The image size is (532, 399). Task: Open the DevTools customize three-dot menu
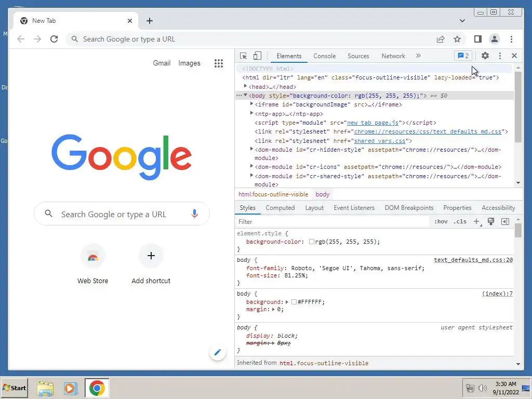coord(500,56)
